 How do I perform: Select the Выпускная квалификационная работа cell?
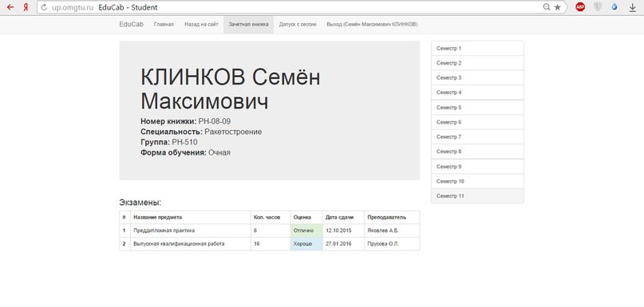click(191, 244)
